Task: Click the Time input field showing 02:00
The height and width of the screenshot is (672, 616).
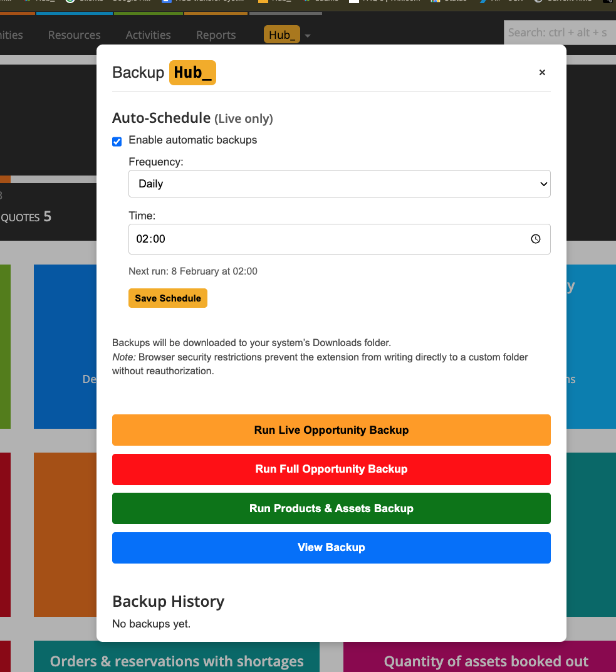Action: pos(339,239)
